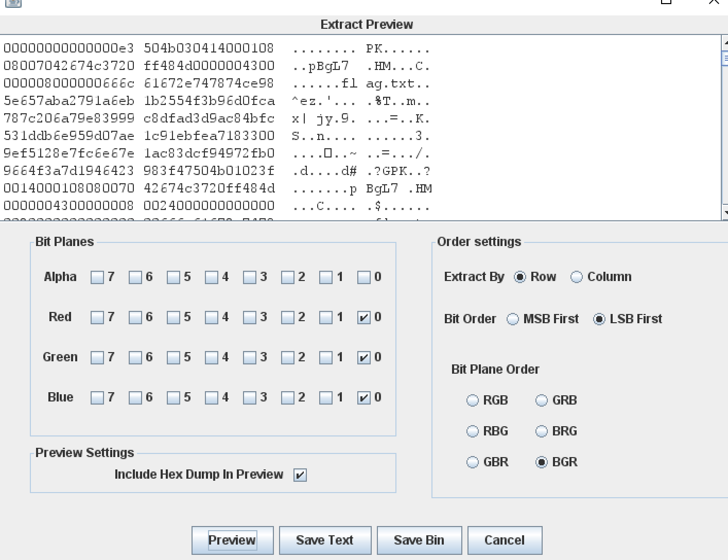Check Red bit plane 2
Viewport: 728px width, 560px height.
[288, 318]
